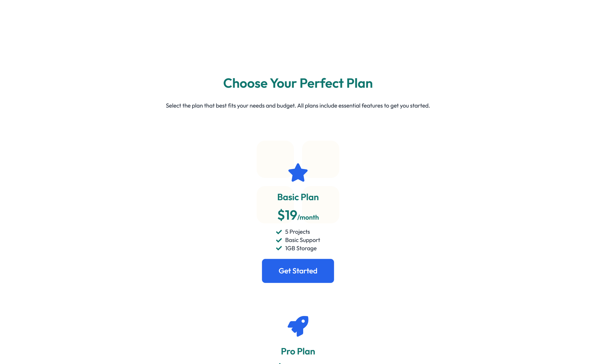Select the rocket icon above Pro Plan
The width and height of the screenshot is (596, 364).
pyautogui.click(x=298, y=326)
